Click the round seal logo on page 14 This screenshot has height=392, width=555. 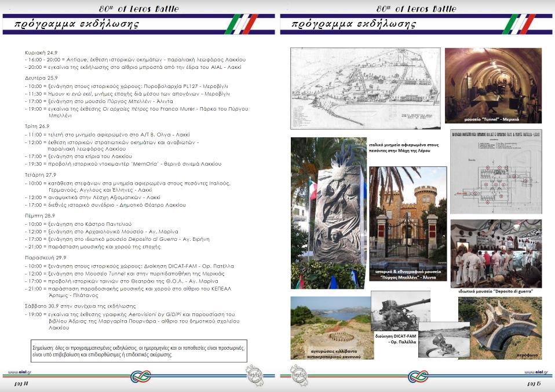pyautogui.click(x=254, y=375)
